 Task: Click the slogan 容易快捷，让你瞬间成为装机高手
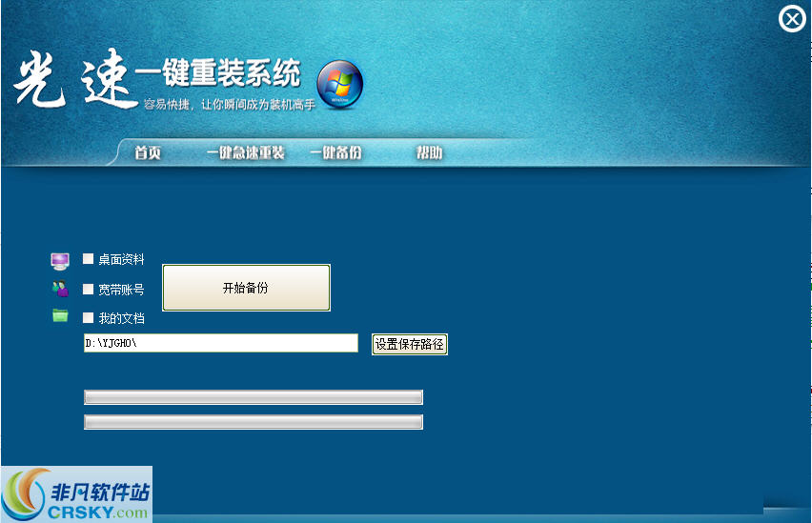tap(230, 105)
